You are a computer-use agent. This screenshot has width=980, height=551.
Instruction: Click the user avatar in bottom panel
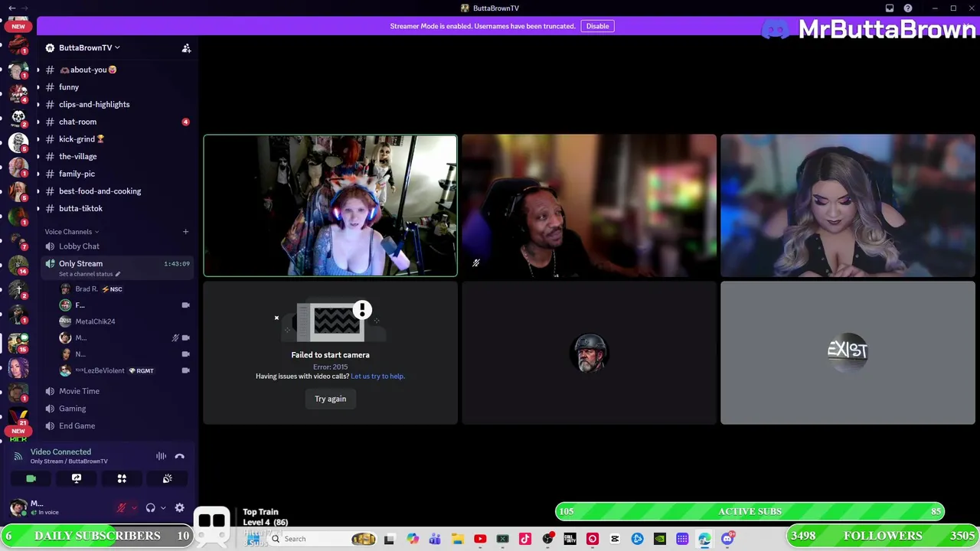click(18, 507)
